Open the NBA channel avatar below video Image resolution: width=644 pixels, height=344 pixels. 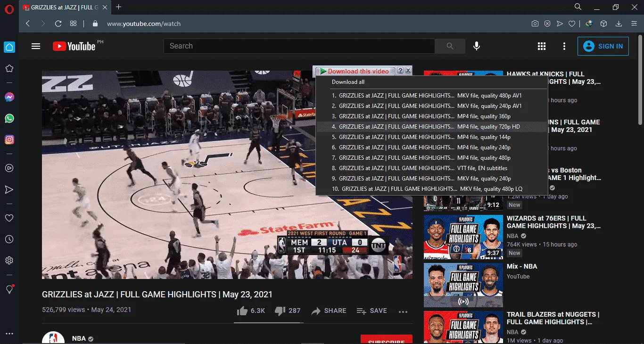(x=53, y=338)
